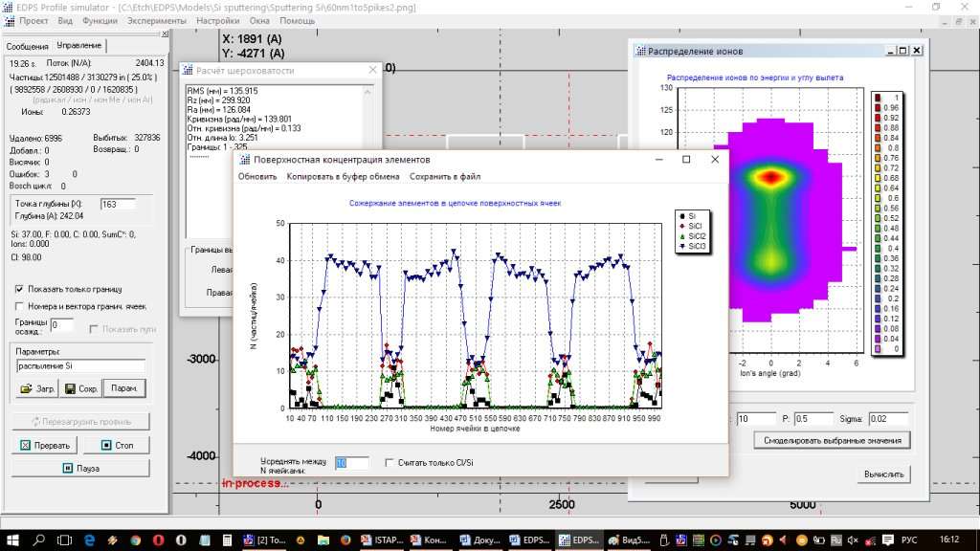Click the Стоп button
This screenshot has height=551, width=980.
click(x=116, y=446)
